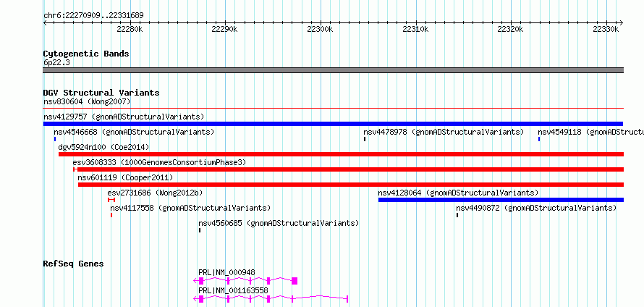644x307 pixels.
Task: Click the Cytogenetic Bands track title
Action: click(86, 54)
